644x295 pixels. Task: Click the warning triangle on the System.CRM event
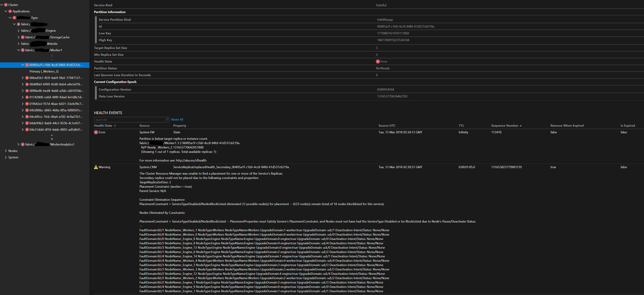click(x=96, y=167)
